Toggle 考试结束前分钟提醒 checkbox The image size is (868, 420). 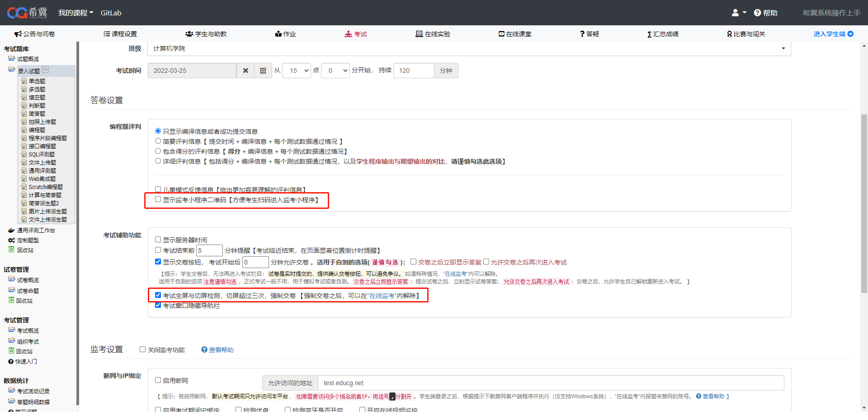[x=158, y=250]
